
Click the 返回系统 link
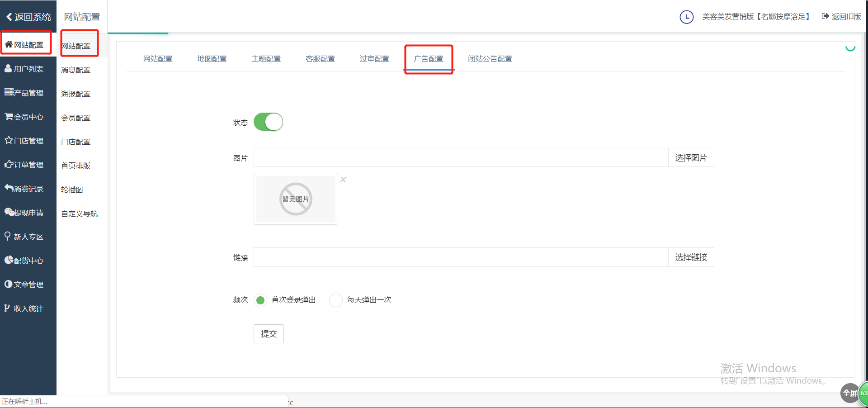(x=33, y=17)
